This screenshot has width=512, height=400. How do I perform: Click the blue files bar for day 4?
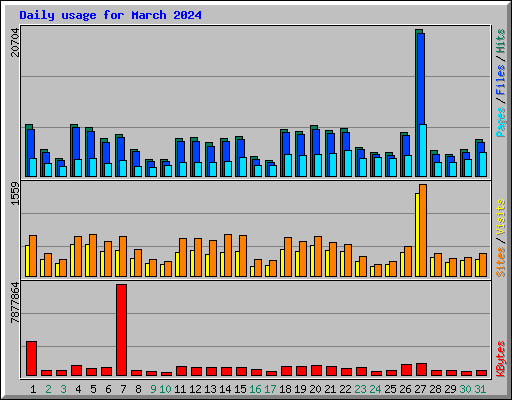[x=76, y=144]
